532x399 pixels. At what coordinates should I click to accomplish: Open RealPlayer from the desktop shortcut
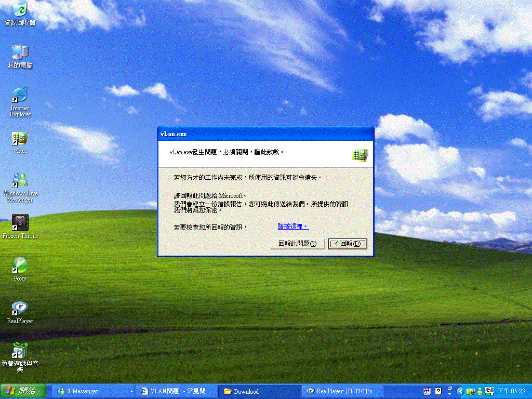tap(20, 308)
